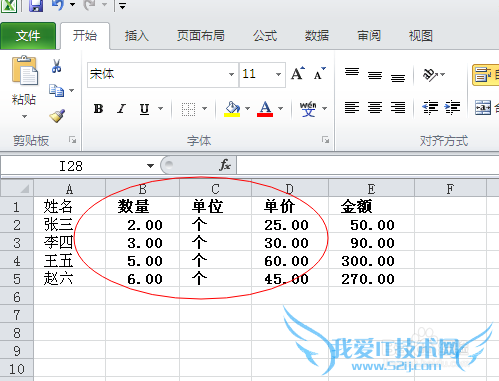Toggle Bold formatting
Viewport: 499px width, 381px height.
(x=98, y=109)
